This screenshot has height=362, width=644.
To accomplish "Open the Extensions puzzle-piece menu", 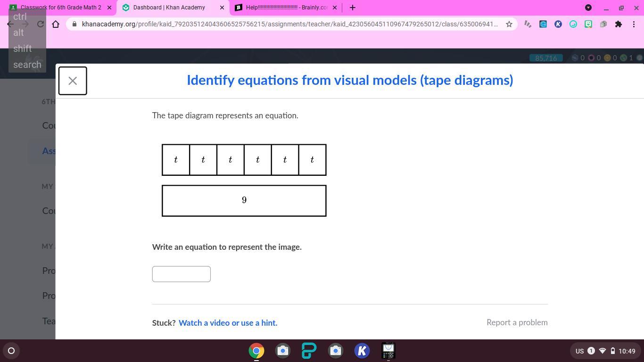I will click(619, 24).
